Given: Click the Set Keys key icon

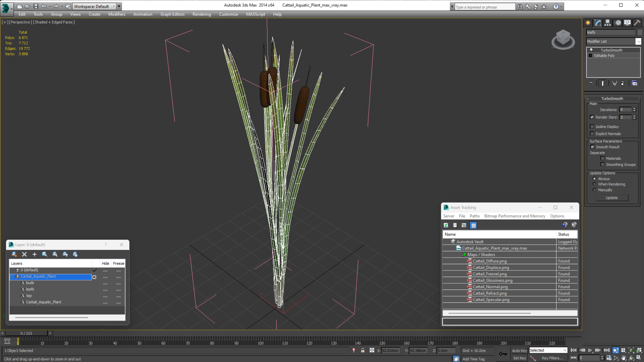Looking at the screenshot, I should coord(503,354).
